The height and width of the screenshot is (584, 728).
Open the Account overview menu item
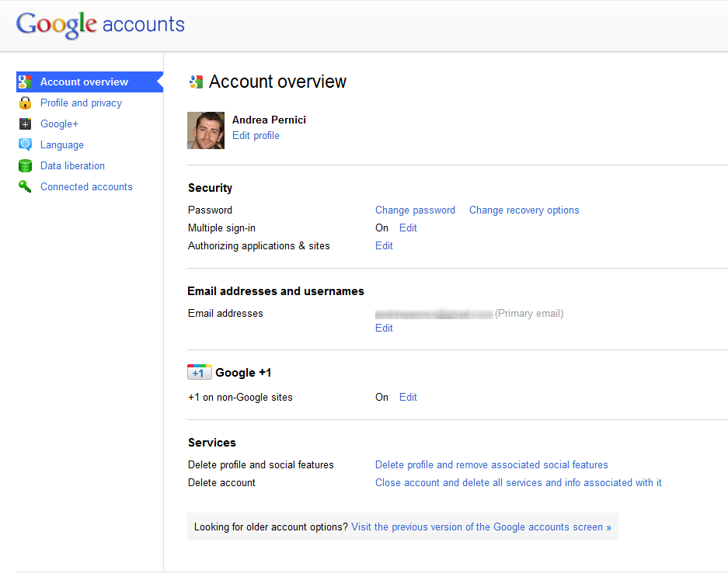84,82
